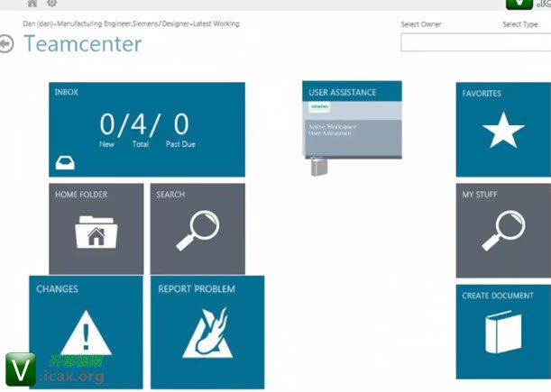Click the inbox tray icon
This screenshot has height=392, width=551.
click(x=65, y=163)
